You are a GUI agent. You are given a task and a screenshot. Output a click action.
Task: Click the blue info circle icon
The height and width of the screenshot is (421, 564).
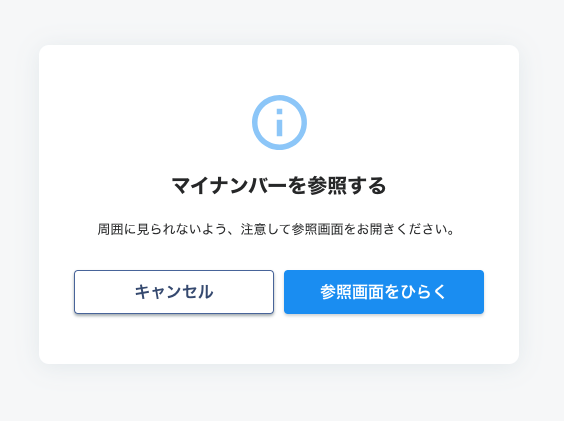click(279, 122)
